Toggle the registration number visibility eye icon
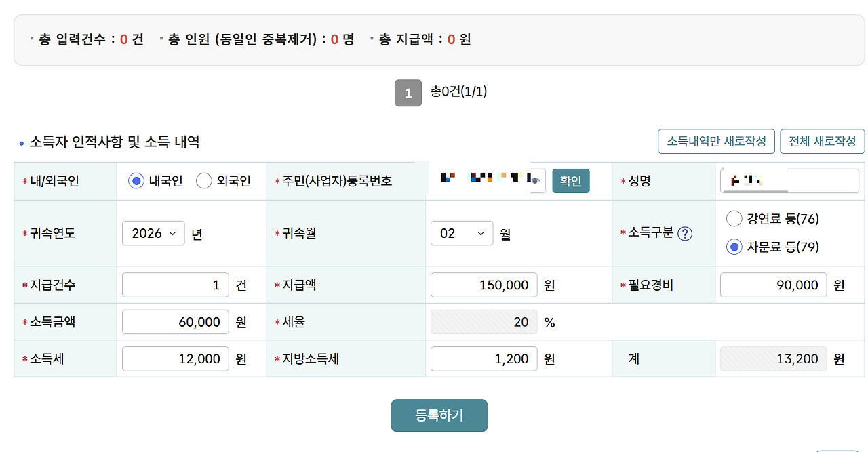Viewport: 868px width, 452px height. 536,181
